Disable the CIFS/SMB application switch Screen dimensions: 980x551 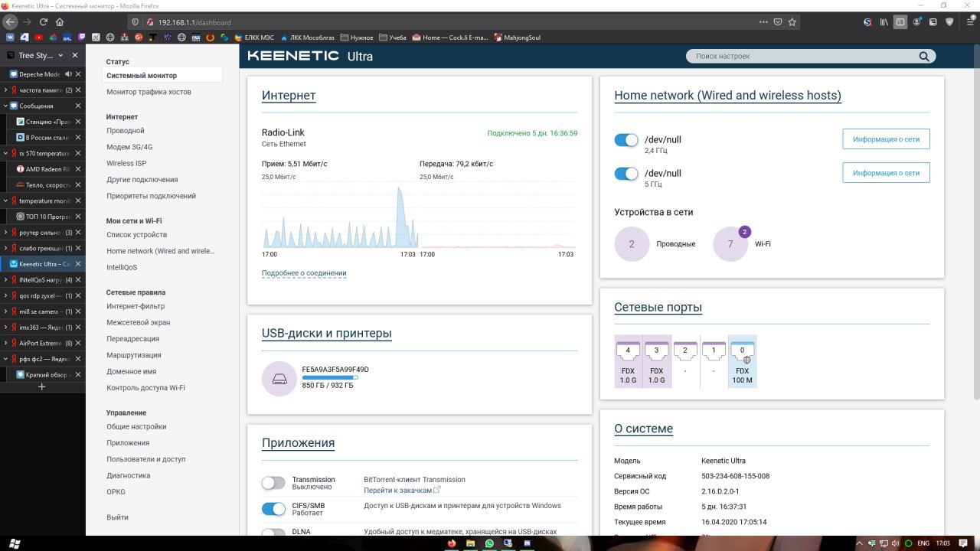coord(273,509)
